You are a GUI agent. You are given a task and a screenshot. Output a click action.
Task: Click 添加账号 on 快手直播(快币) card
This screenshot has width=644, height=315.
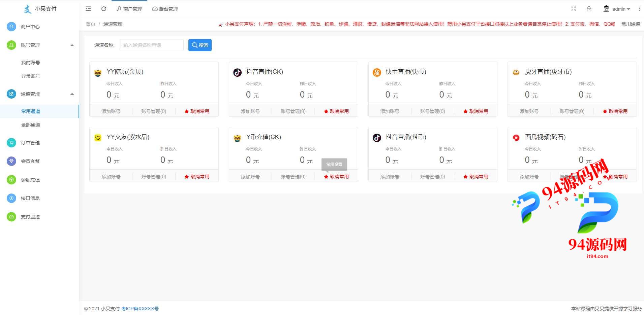pyautogui.click(x=390, y=111)
